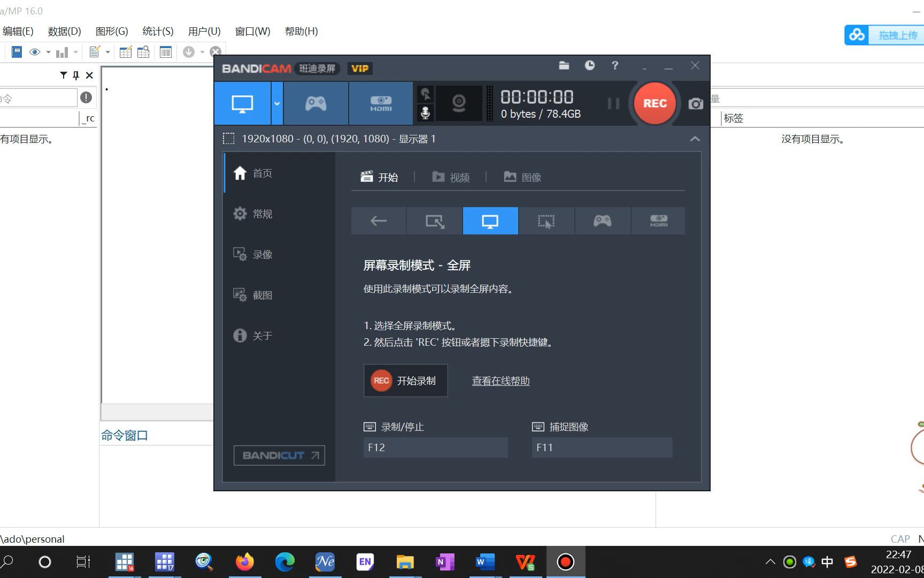Click the history panel filter funnel icon
924x578 pixels.
point(64,75)
